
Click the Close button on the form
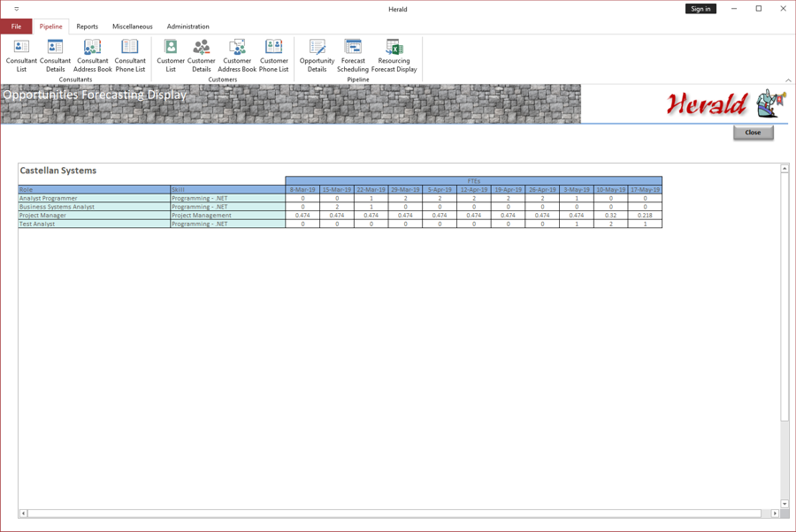753,133
